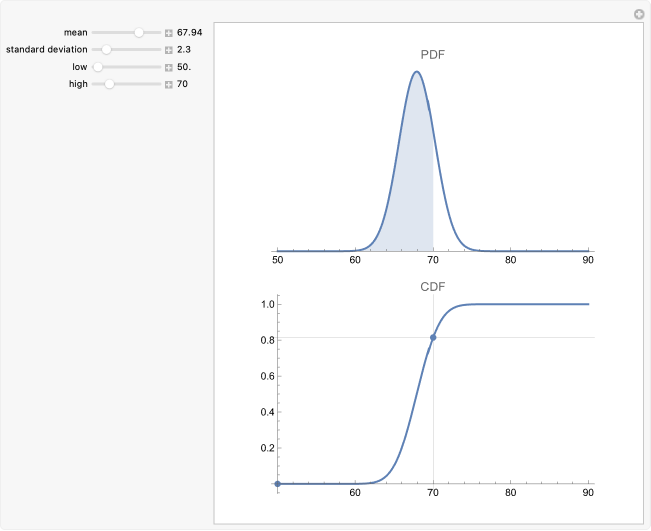The width and height of the screenshot is (651, 531).
Task: Select the CDF marker point at x=70
Action: point(433,337)
